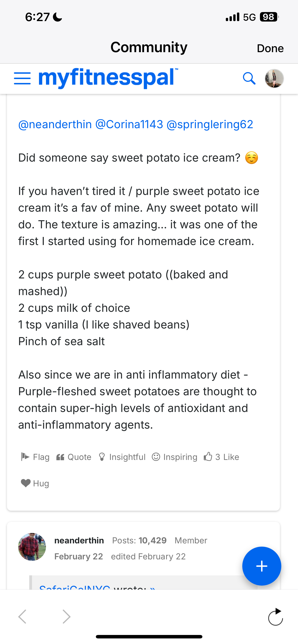Open the @Corina1143 mention link
This screenshot has height=644, width=298.
[x=129, y=124]
